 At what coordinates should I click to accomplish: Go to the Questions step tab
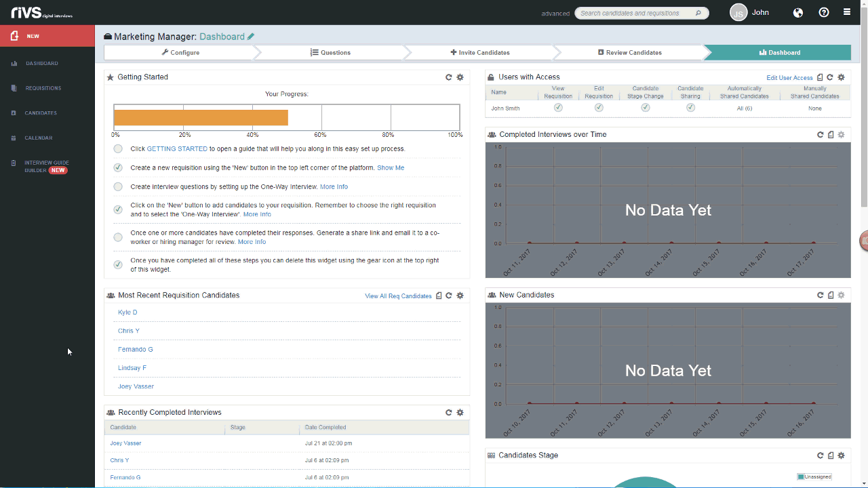pos(330,52)
